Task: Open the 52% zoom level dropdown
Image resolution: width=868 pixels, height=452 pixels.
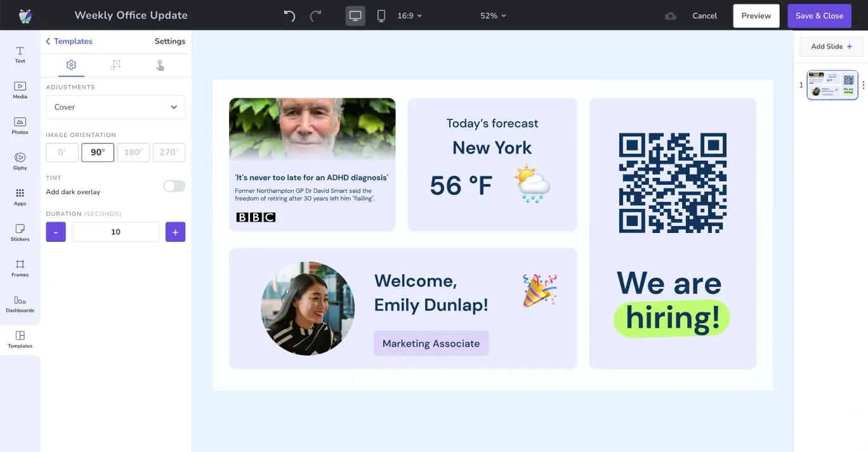Action: (x=493, y=16)
